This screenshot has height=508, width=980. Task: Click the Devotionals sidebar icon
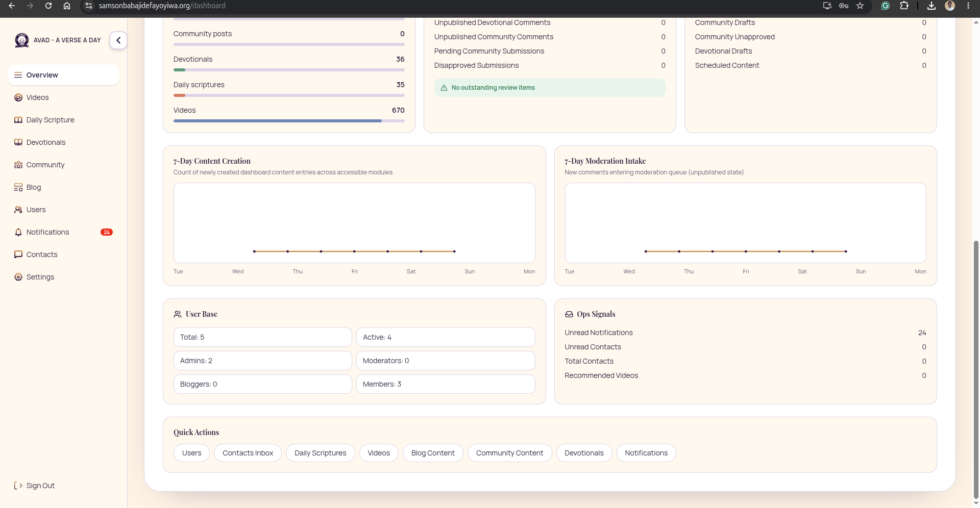click(x=18, y=142)
